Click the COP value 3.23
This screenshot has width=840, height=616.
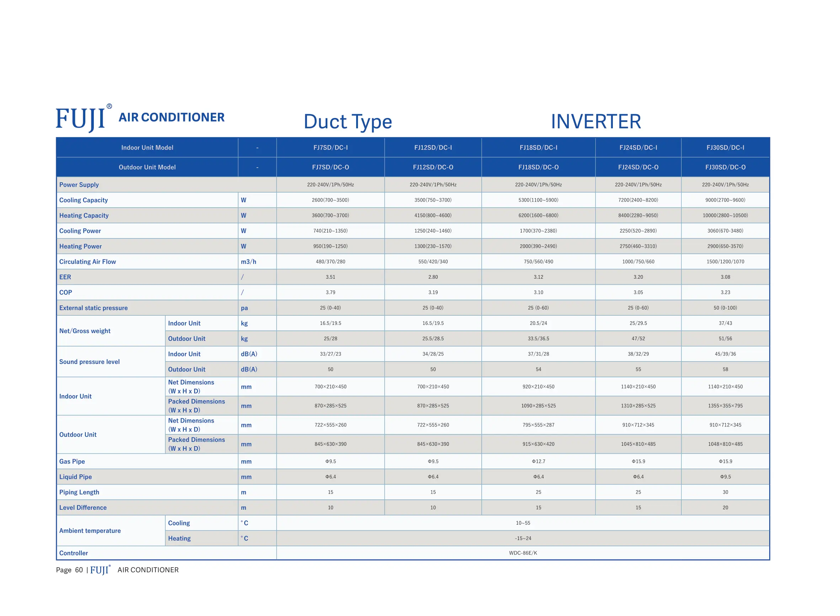[x=725, y=292]
